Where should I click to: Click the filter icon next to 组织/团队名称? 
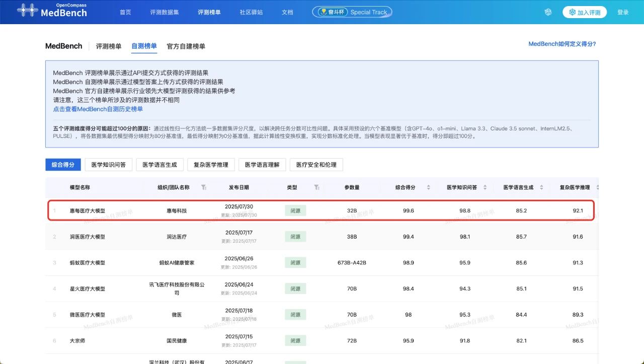pos(203,187)
